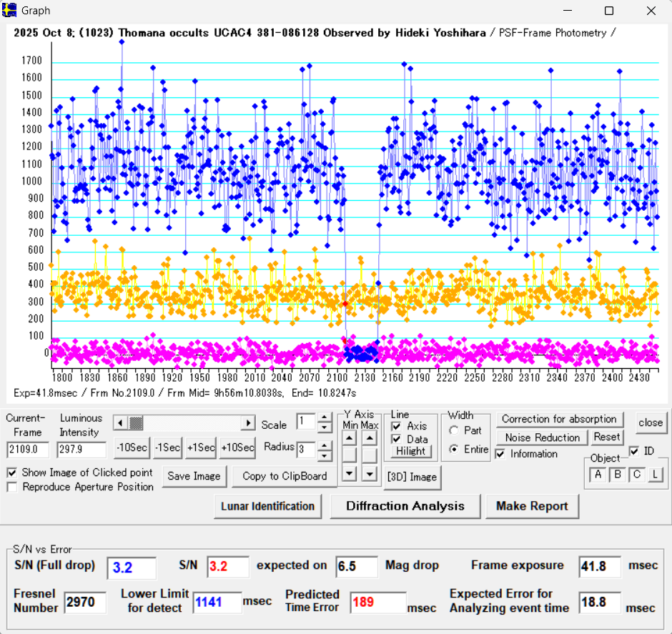
Task: Open Diffraction Analysis
Action: (x=405, y=506)
